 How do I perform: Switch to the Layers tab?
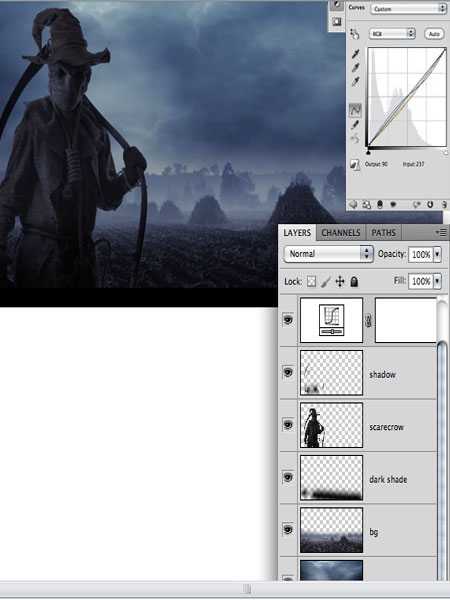(x=297, y=233)
